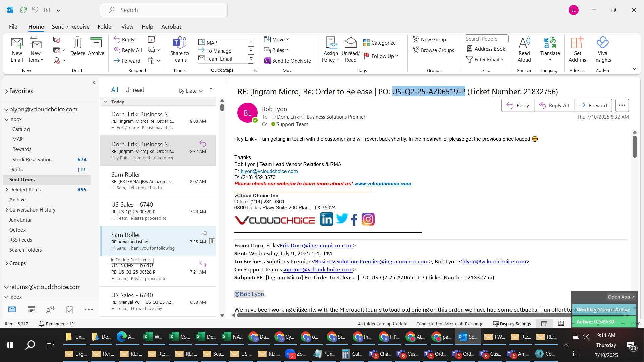Open the Acrobat tab
This screenshot has width=644, height=362.
171,27
